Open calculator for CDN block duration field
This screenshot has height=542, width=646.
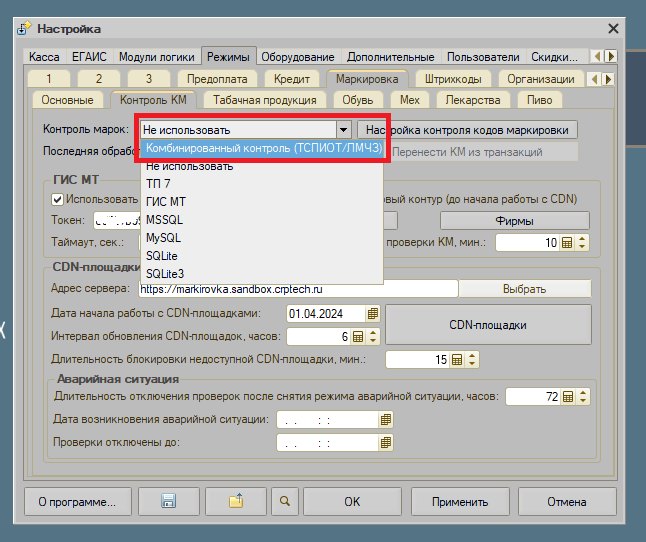point(456,360)
